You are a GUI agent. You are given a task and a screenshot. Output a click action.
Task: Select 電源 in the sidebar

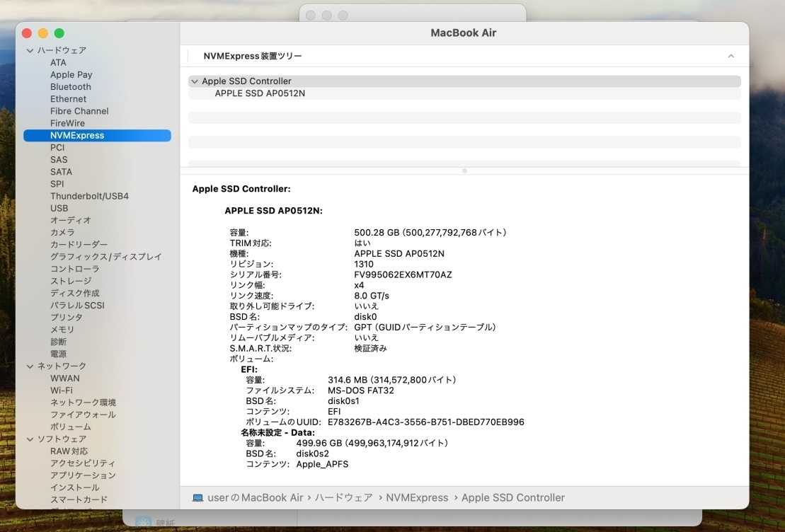(x=58, y=354)
